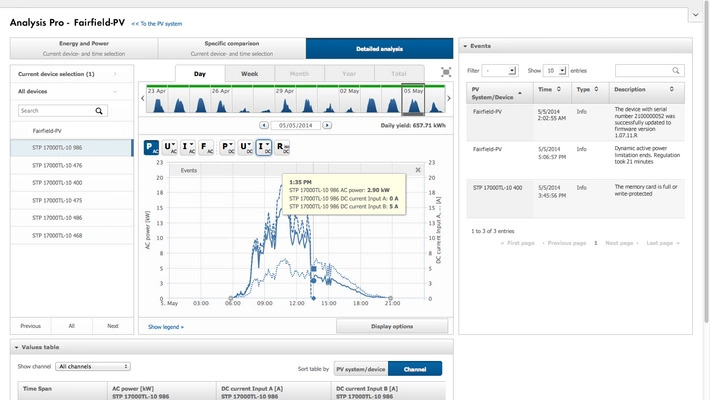Click the right page scrollbar
The image size is (710, 400).
(x=706, y=163)
